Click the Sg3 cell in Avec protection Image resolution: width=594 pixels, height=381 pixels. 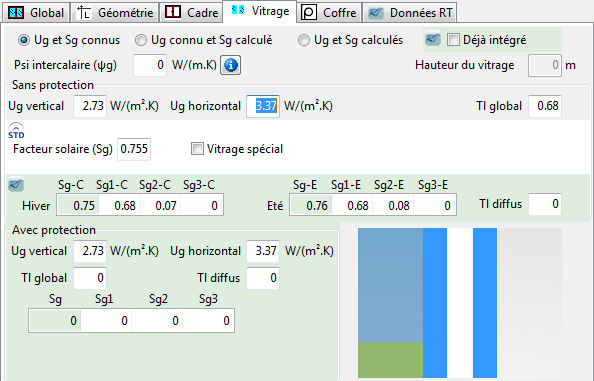pos(208,321)
